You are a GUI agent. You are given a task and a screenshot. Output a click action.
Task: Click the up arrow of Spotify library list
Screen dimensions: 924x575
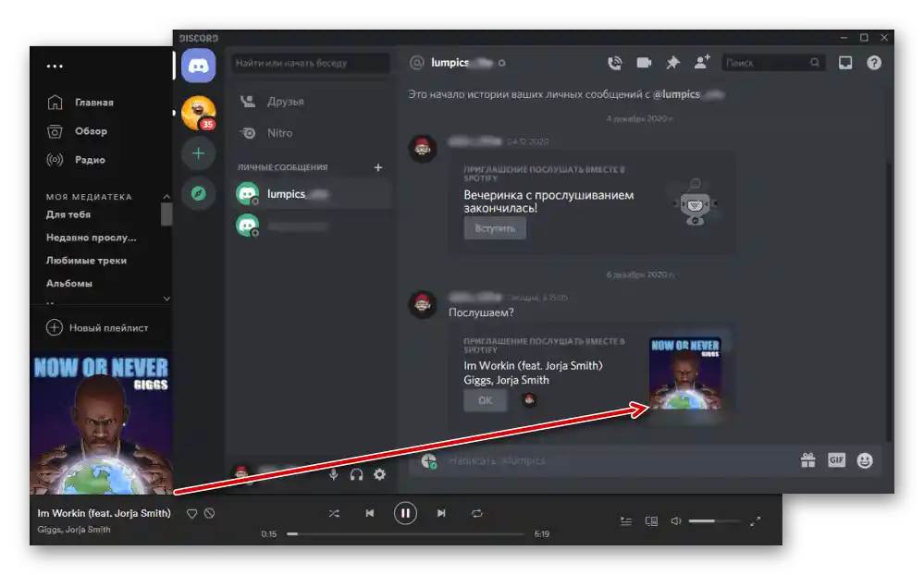point(166,197)
